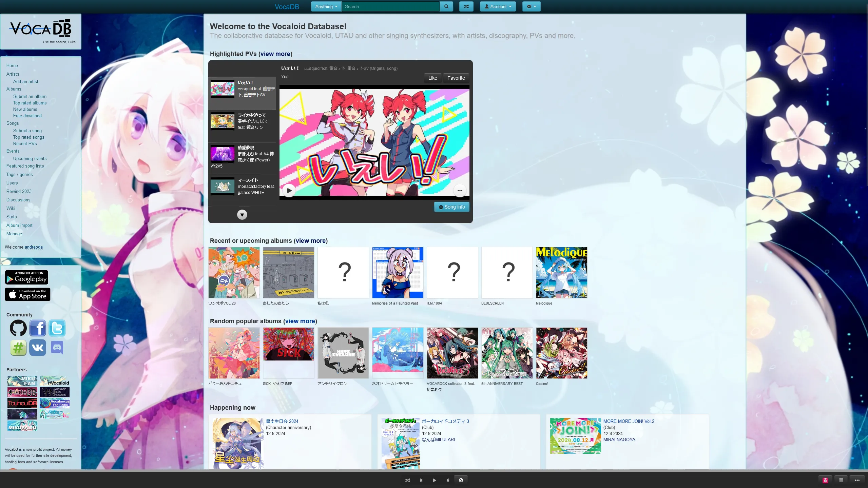Toggle shuffle in bottom player bar

408,480
